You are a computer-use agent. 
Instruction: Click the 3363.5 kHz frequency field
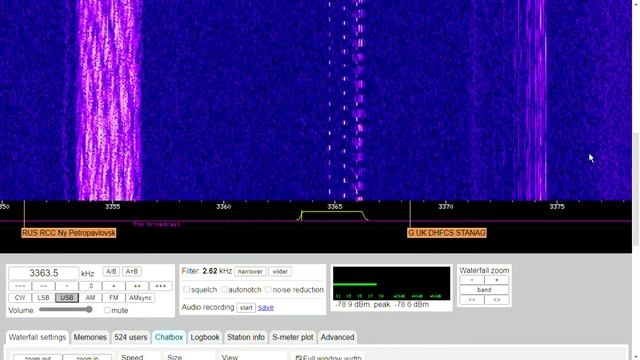44,273
